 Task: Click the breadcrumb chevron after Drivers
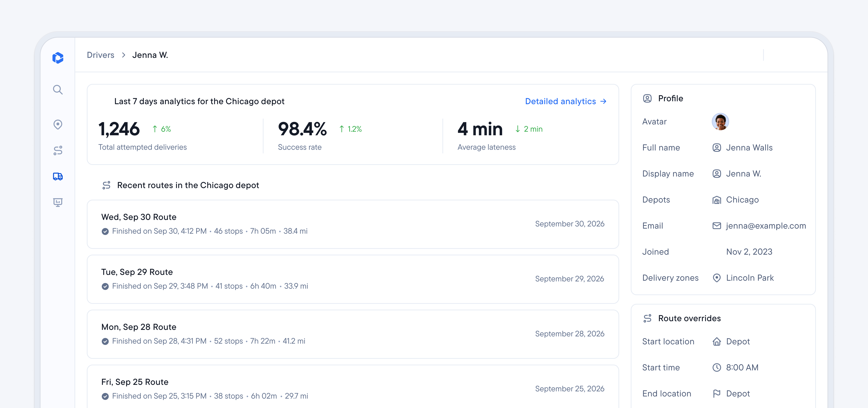(124, 55)
